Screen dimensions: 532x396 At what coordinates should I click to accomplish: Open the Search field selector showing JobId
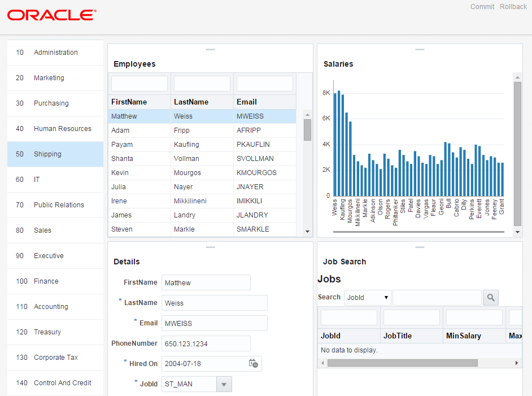[x=368, y=298]
